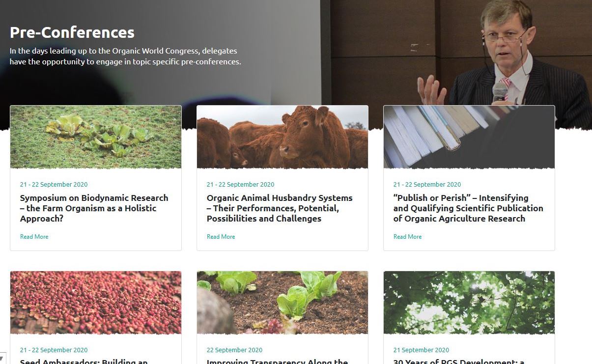Click the Improving Transparency card title
Screen dimensions: 592x364
278,362
